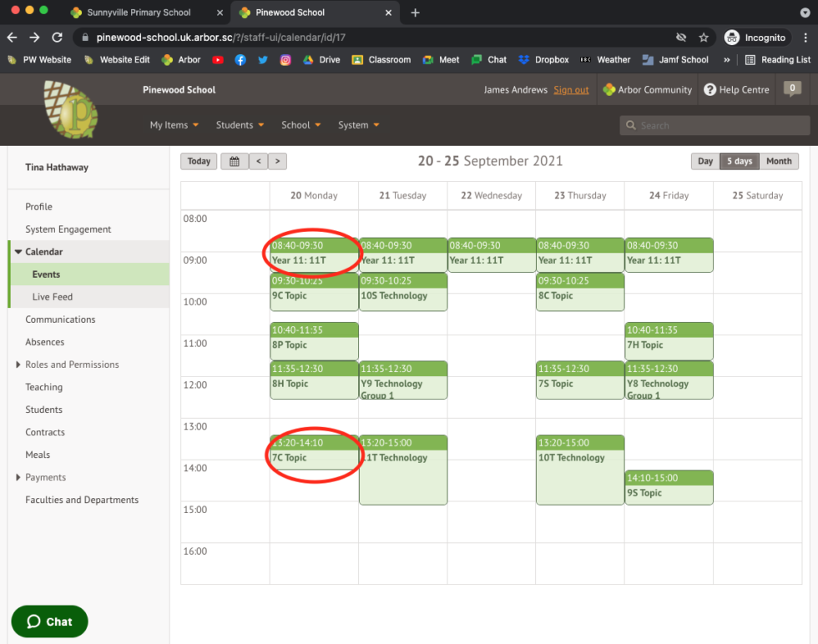Image resolution: width=818 pixels, height=644 pixels.
Task: Open the Students dropdown menu
Action: click(240, 125)
